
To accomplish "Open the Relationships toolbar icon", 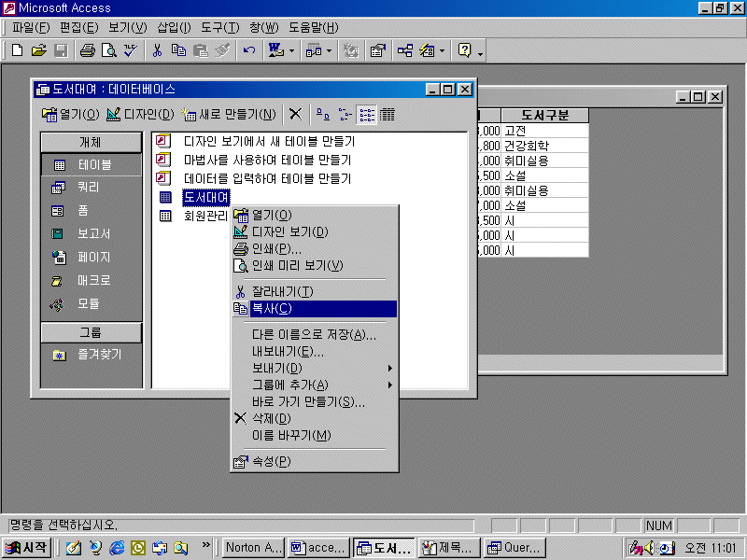I will 404,50.
